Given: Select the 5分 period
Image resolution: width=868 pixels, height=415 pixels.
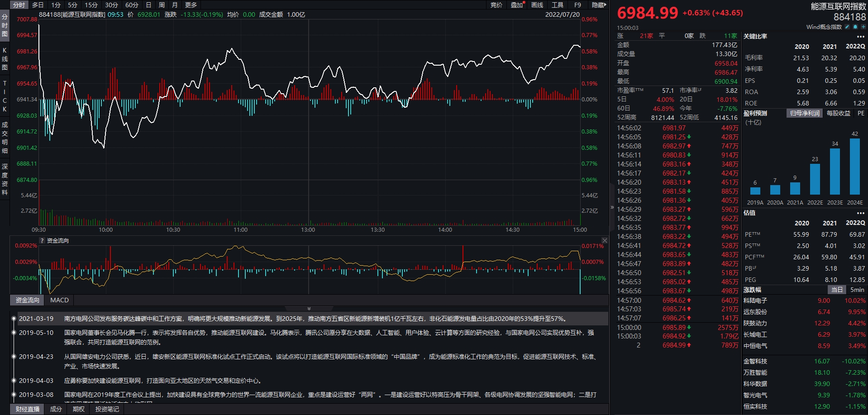Looking at the screenshot, I should 73,5.
